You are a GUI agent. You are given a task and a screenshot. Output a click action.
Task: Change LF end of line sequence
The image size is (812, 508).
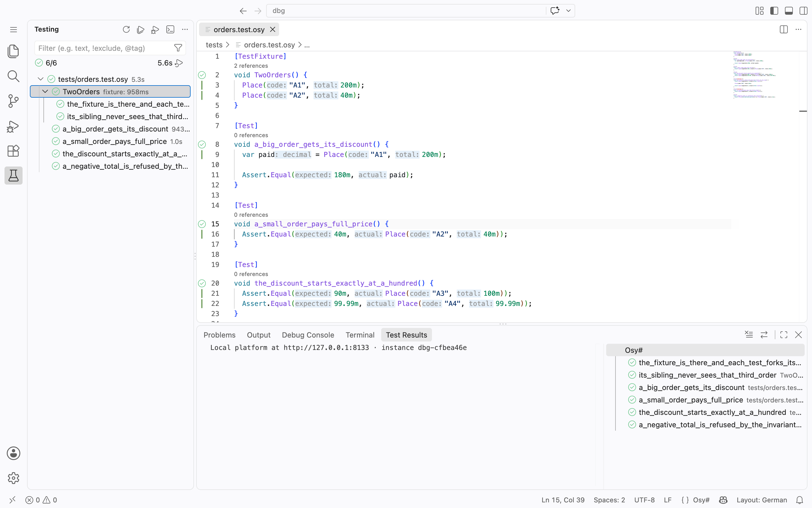[x=668, y=500]
